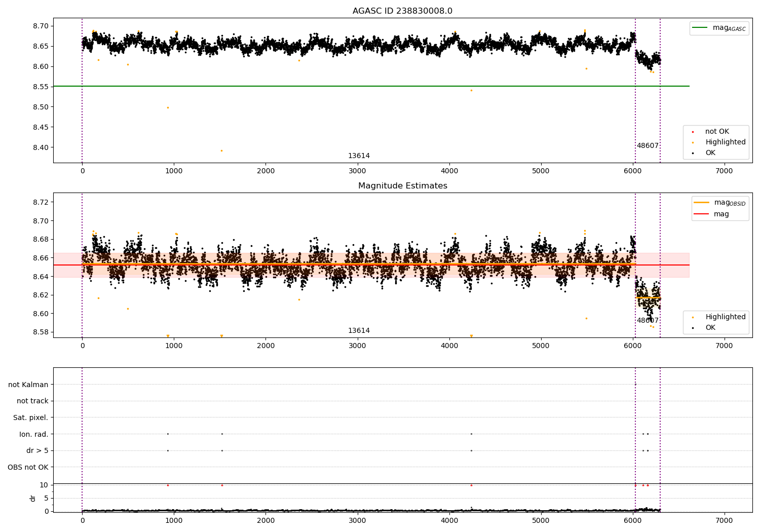Click the black OK marker in top legend
The height and width of the screenshot is (532, 760).
(693, 153)
